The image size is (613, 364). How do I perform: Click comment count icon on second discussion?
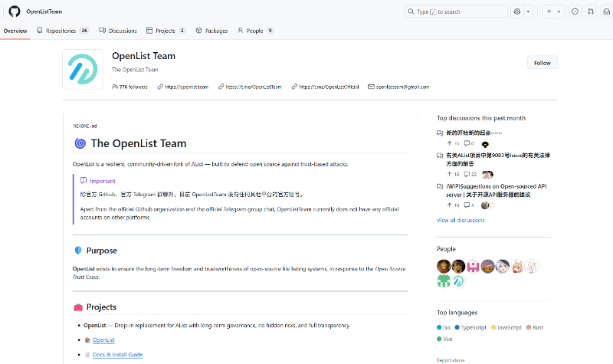point(467,175)
